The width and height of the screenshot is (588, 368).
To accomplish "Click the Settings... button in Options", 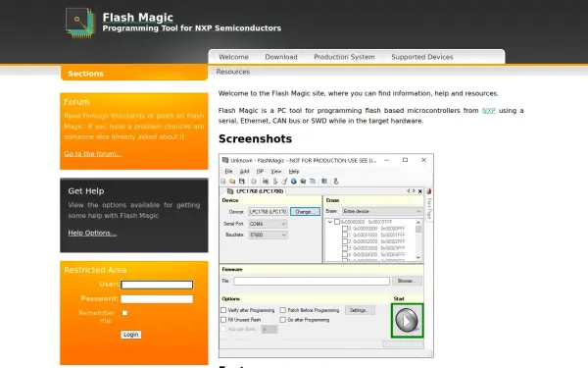I will pyautogui.click(x=360, y=310).
